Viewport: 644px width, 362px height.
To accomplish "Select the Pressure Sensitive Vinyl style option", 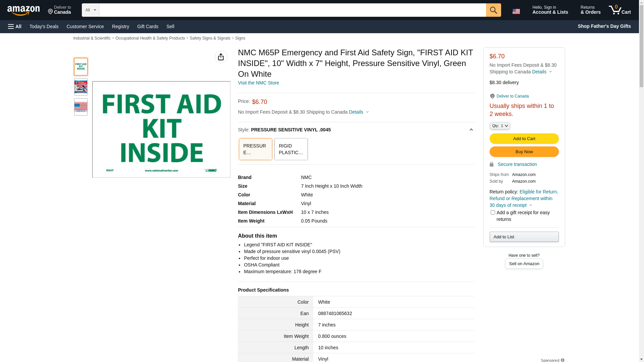I will click(x=255, y=149).
